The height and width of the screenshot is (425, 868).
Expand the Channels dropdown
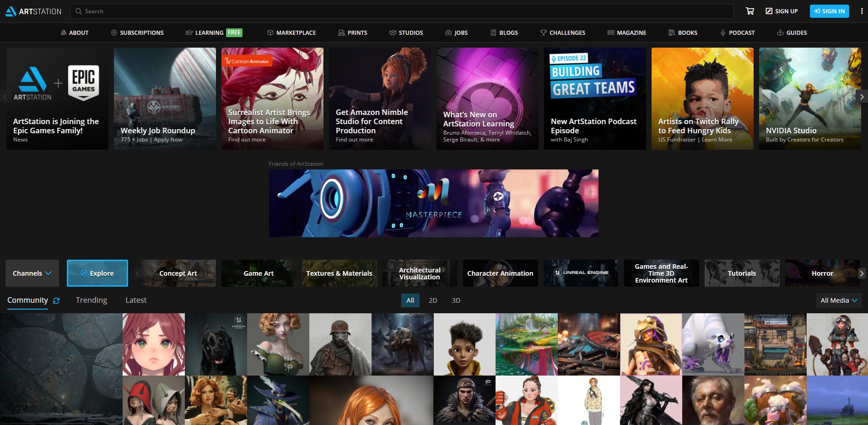tap(32, 273)
